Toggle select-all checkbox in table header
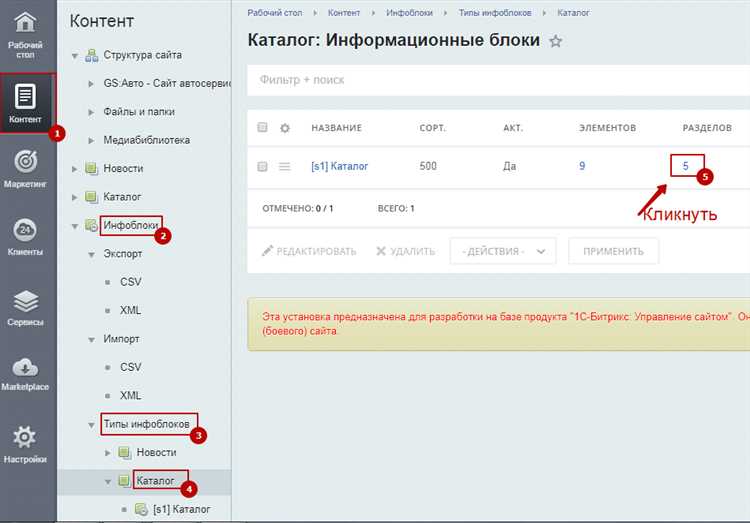The image size is (750, 523). point(262,127)
